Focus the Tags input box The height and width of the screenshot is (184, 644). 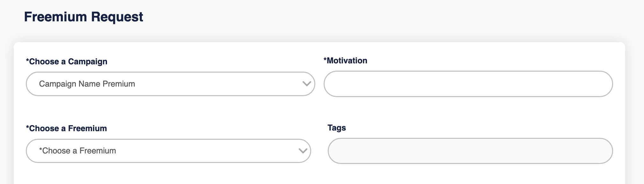[470, 151]
